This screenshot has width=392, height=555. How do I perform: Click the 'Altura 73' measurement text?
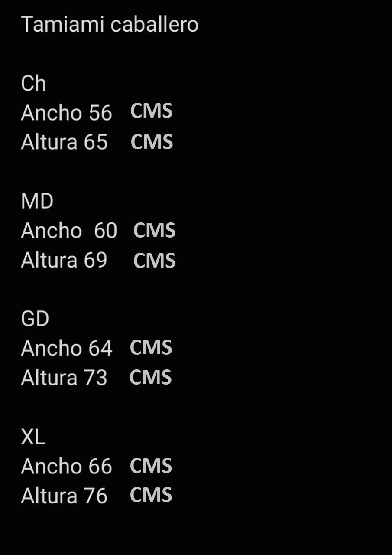coord(64,378)
